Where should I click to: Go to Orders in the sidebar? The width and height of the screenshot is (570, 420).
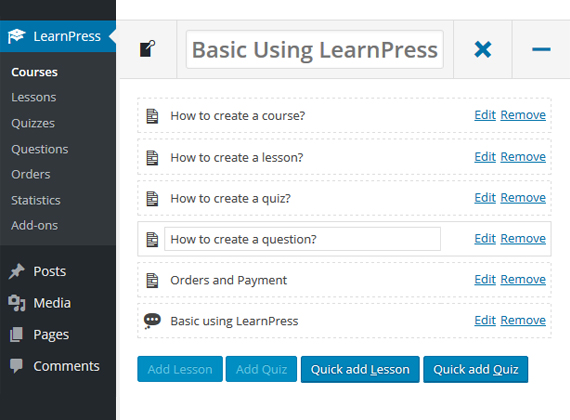pos(31,175)
